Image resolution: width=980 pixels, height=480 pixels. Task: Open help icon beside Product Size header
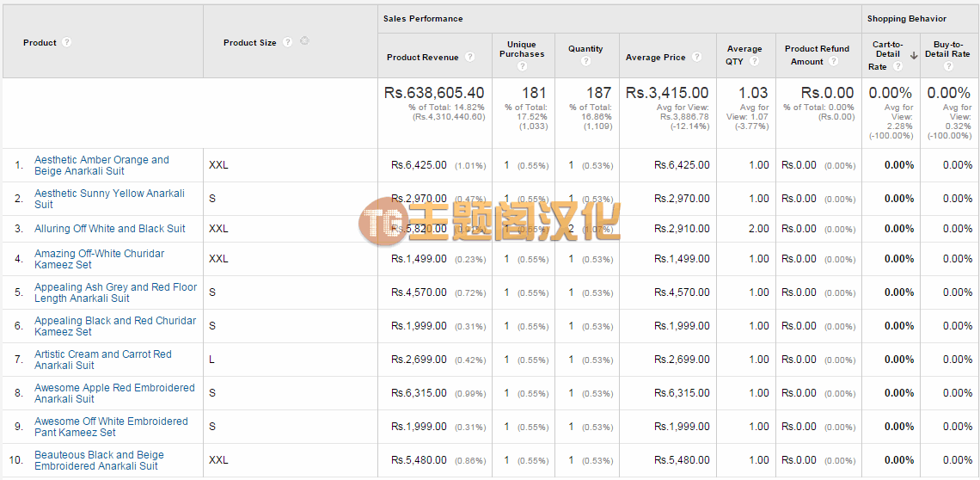287,42
